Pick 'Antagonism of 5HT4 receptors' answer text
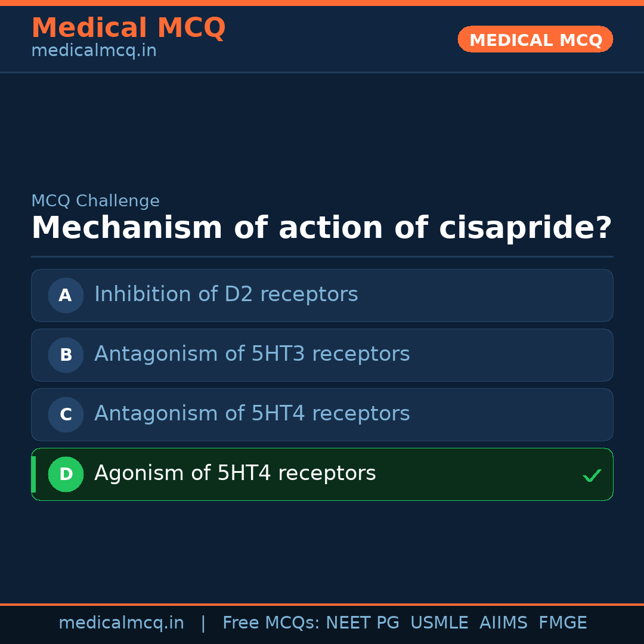This screenshot has height=644, width=644. (252, 414)
